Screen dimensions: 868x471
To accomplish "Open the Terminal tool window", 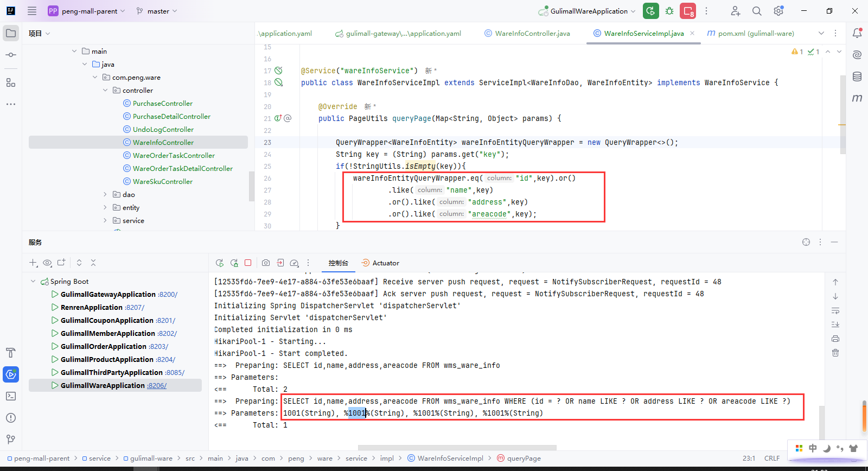I will point(11,396).
